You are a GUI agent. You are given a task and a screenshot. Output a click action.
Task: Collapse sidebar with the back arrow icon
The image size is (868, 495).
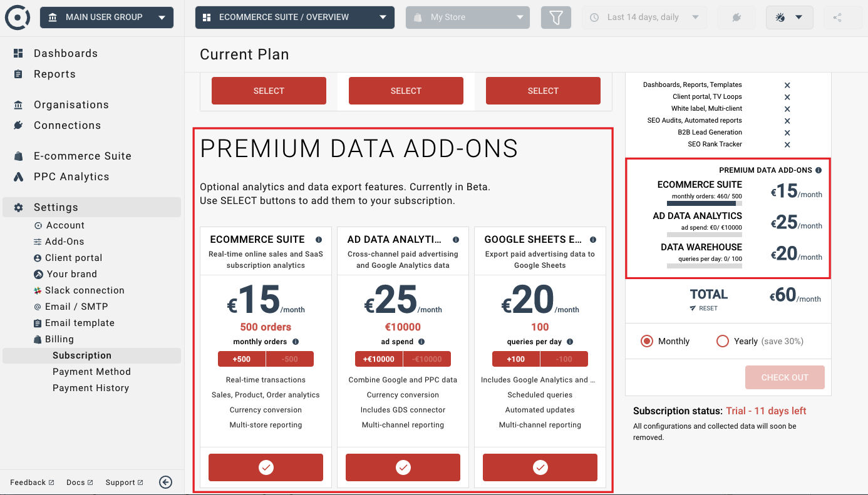(x=165, y=482)
